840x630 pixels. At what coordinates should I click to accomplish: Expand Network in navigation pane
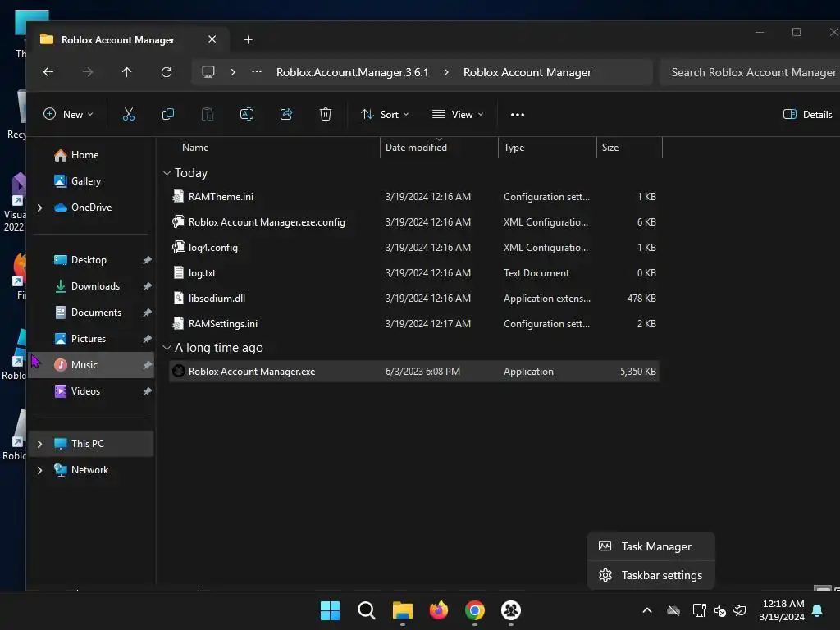pos(39,470)
